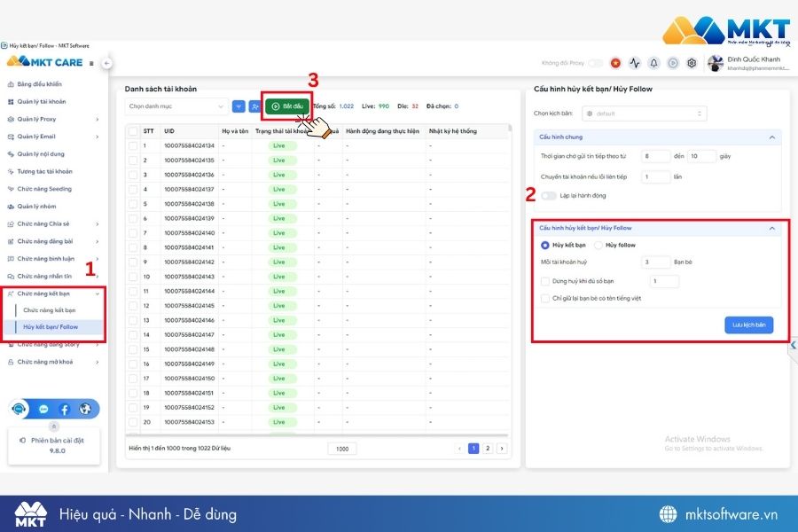Click the Quản lý nhóm group icon
This screenshot has height=532, width=798.
point(11,207)
